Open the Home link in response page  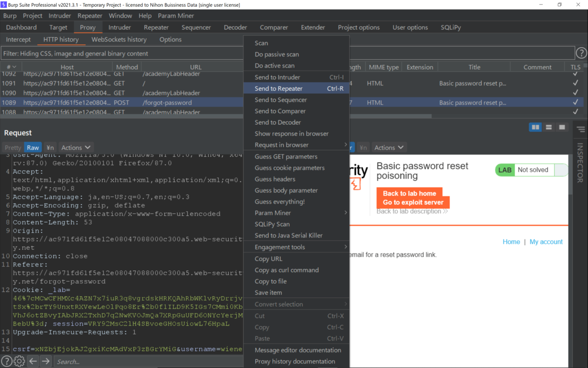coord(511,242)
